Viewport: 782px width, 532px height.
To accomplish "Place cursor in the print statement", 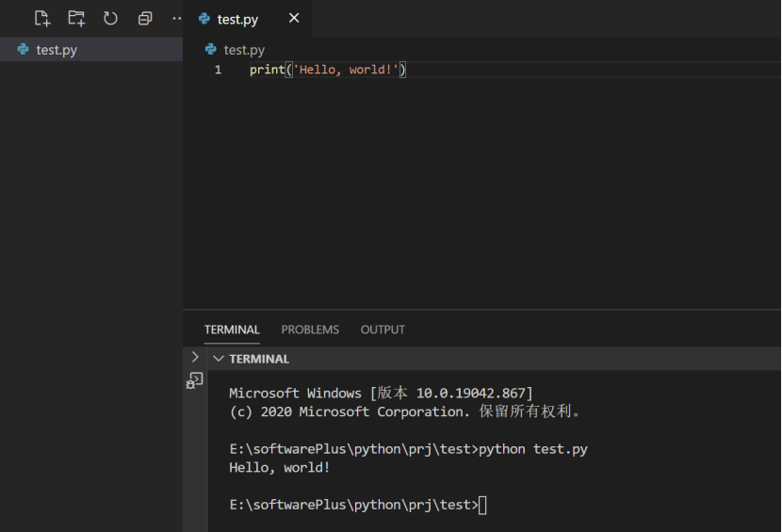I will pos(328,70).
